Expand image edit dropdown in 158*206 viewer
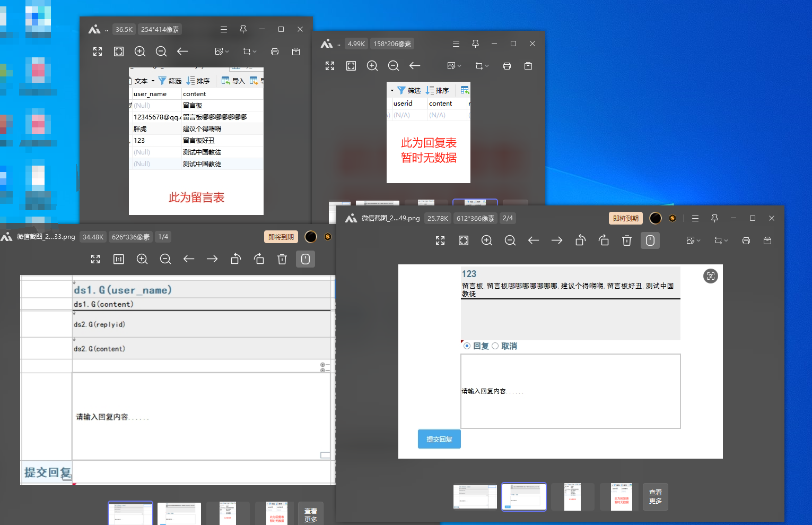812x525 pixels. pyautogui.click(x=454, y=66)
